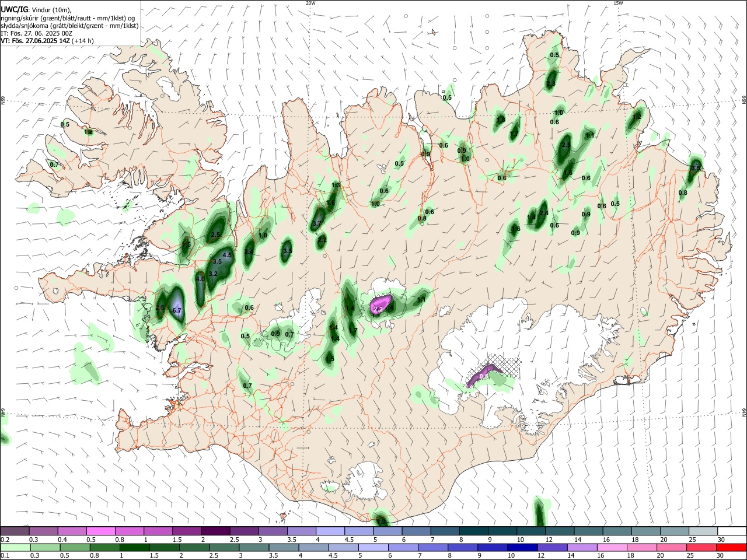The height and width of the screenshot is (560, 747).
Task: Select the magenta 2.2 snowfall blob
Action: tap(380, 304)
